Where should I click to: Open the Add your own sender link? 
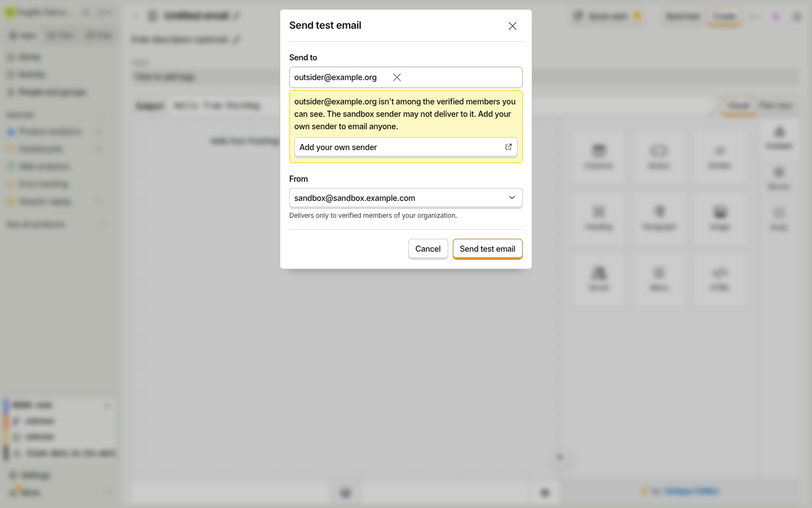tap(406, 147)
